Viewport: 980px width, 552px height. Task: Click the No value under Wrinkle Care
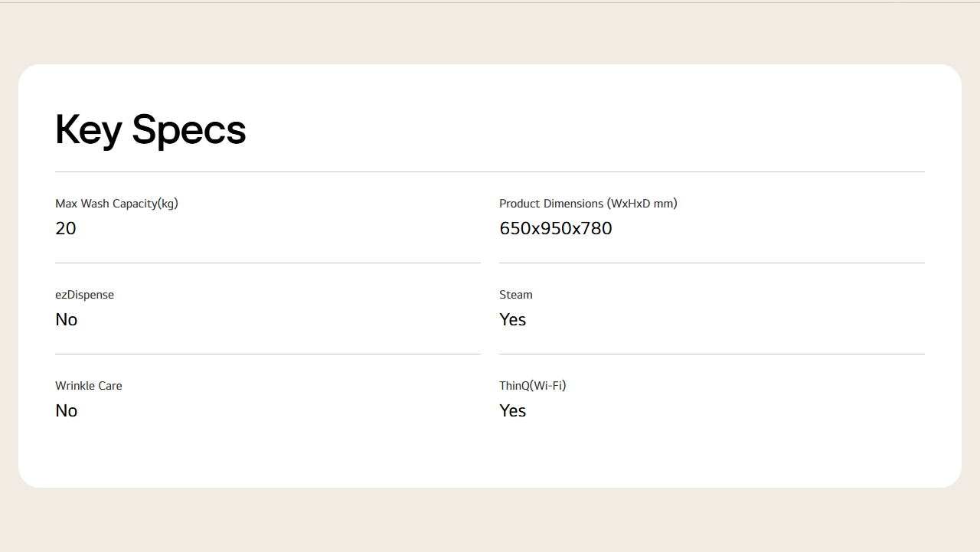coord(67,410)
